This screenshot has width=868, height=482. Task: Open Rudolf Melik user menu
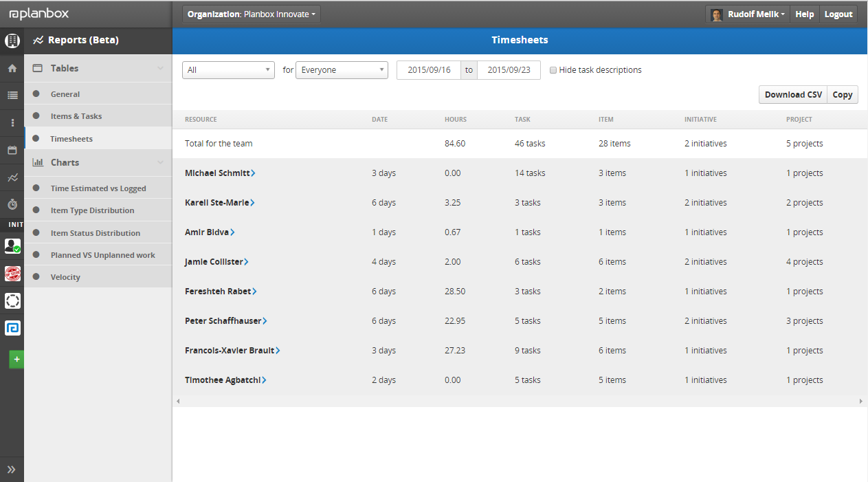747,14
